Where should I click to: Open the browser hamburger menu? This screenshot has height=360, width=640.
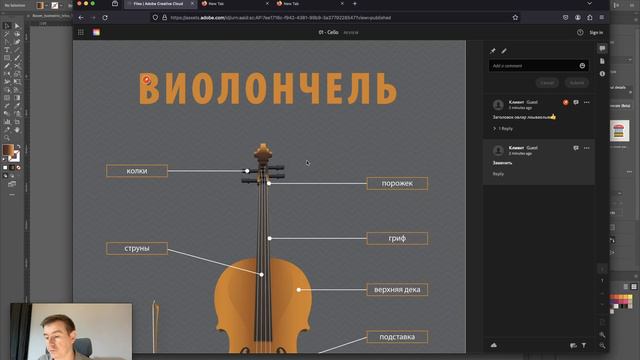602,18
